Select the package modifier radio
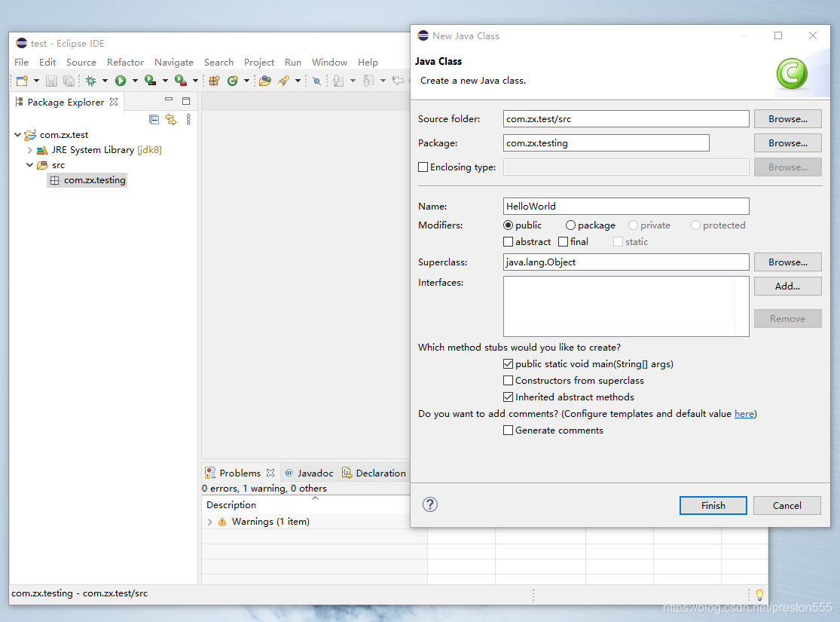 [570, 225]
